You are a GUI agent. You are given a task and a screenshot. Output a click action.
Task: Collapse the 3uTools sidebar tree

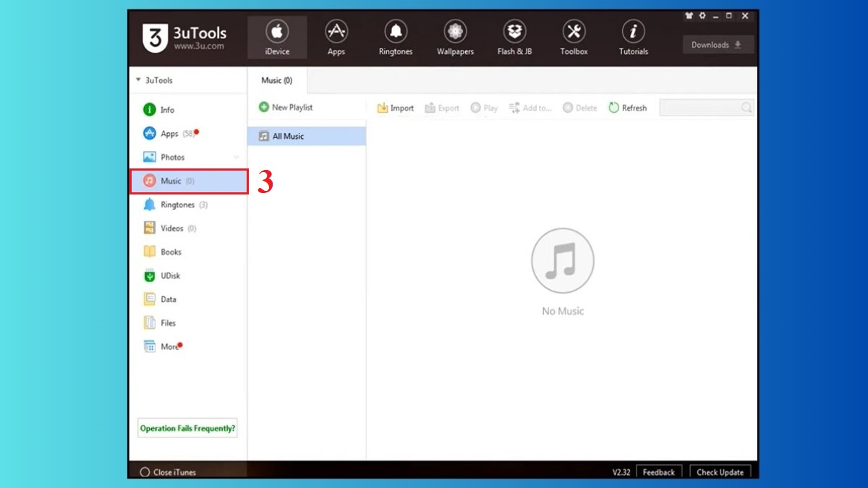tap(138, 80)
